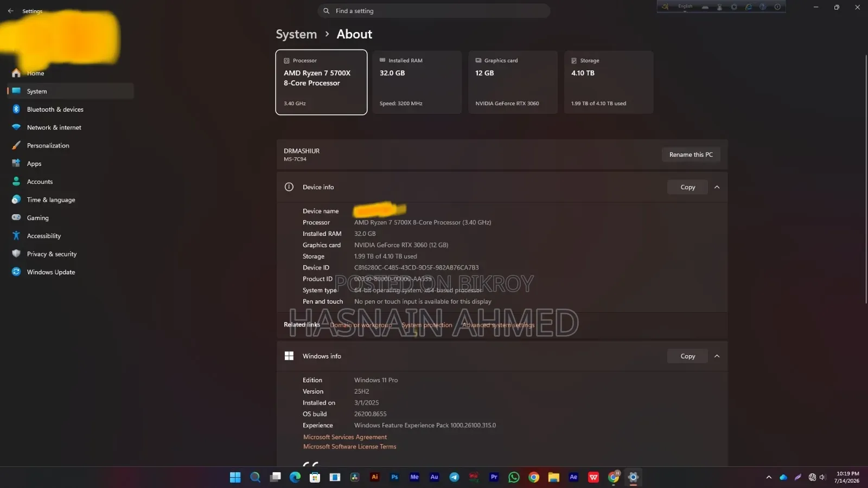Show hidden system tray icons
Image resolution: width=868 pixels, height=488 pixels.
tap(769, 477)
